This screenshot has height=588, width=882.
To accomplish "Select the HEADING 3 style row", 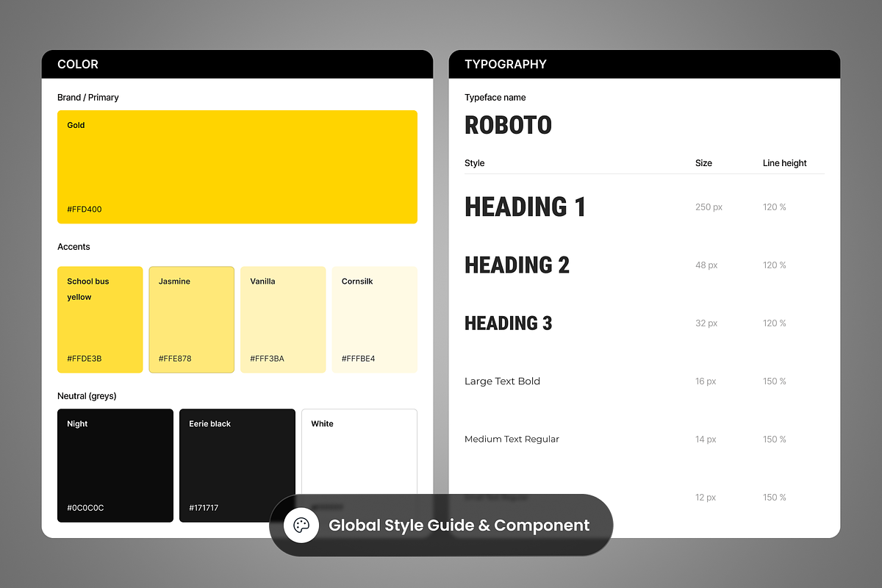I will (645, 323).
